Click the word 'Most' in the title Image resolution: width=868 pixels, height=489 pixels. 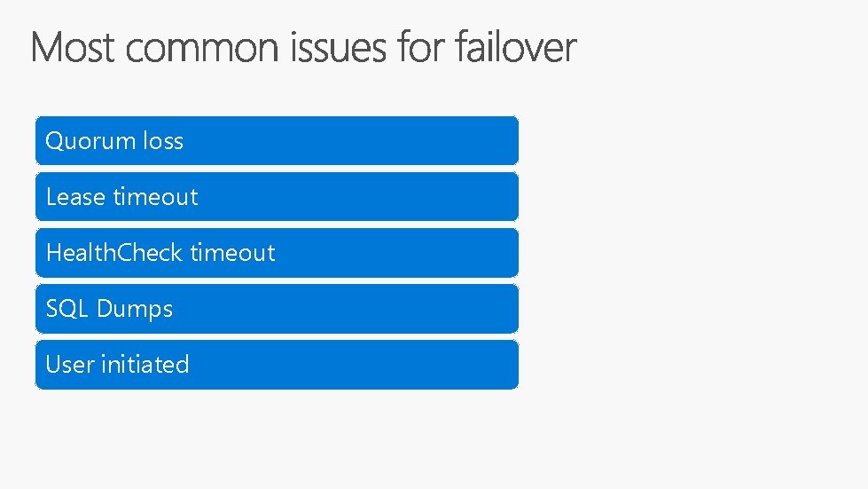(x=73, y=47)
